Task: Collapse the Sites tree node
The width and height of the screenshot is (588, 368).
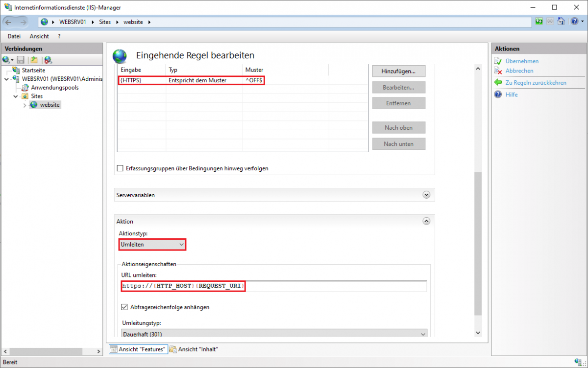Action: pos(16,96)
